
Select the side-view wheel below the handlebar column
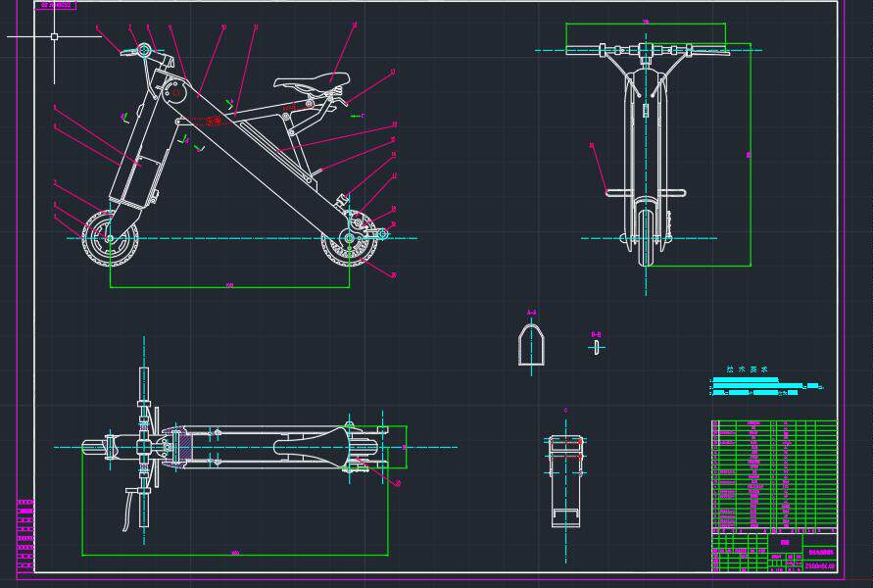click(x=109, y=239)
